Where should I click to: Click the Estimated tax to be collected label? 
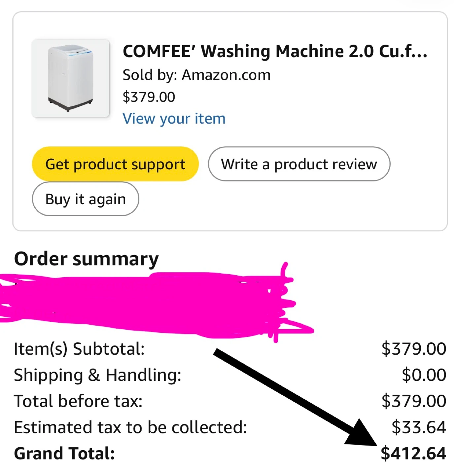point(130,427)
